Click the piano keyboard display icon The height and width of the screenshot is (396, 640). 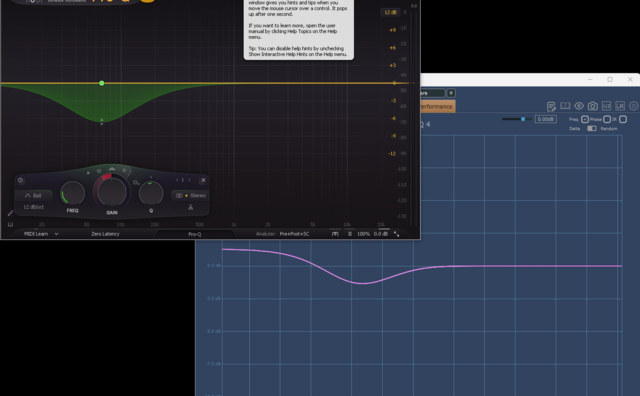pyautogui.click(x=10, y=224)
